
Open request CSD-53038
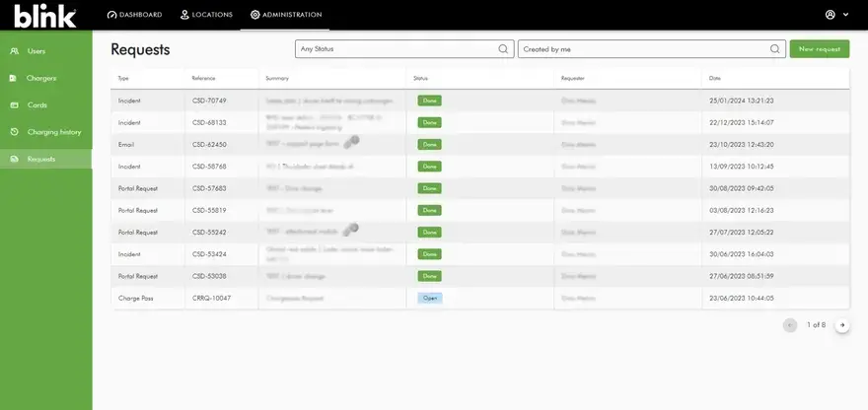click(x=209, y=276)
